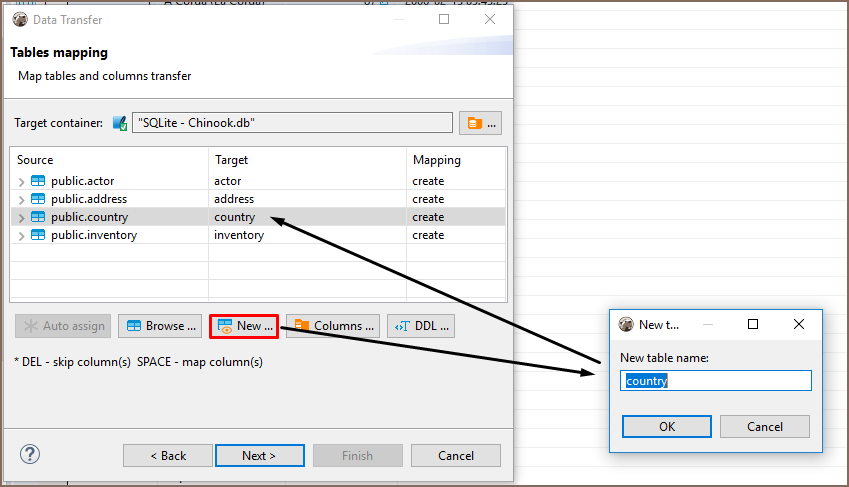
Task: Expand the public.address source row
Action: point(22,199)
